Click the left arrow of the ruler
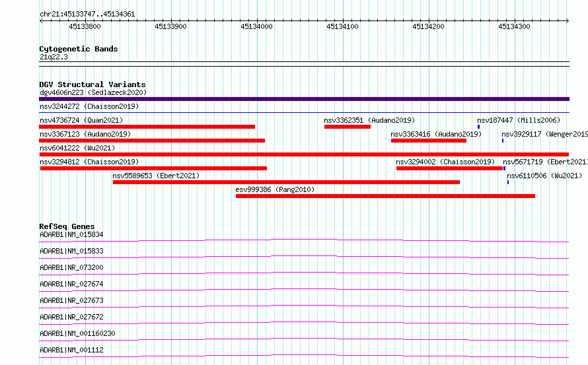588x365 pixels. tap(41, 21)
